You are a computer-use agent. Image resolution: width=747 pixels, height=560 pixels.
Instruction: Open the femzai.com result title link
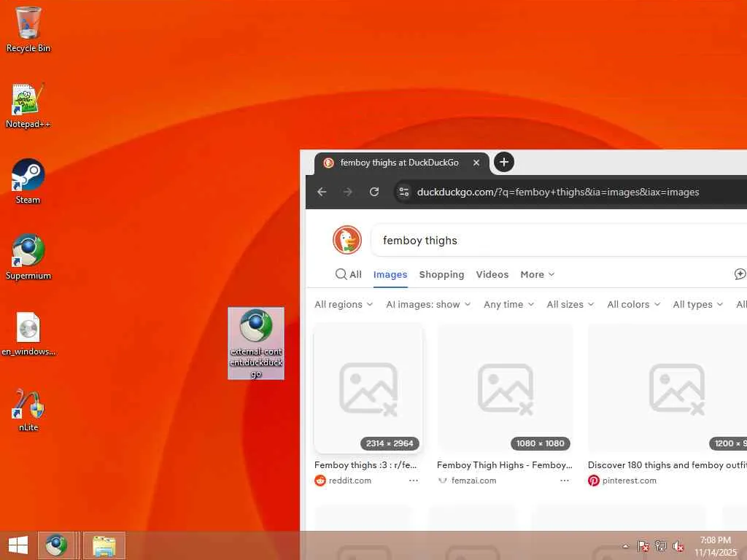(505, 464)
